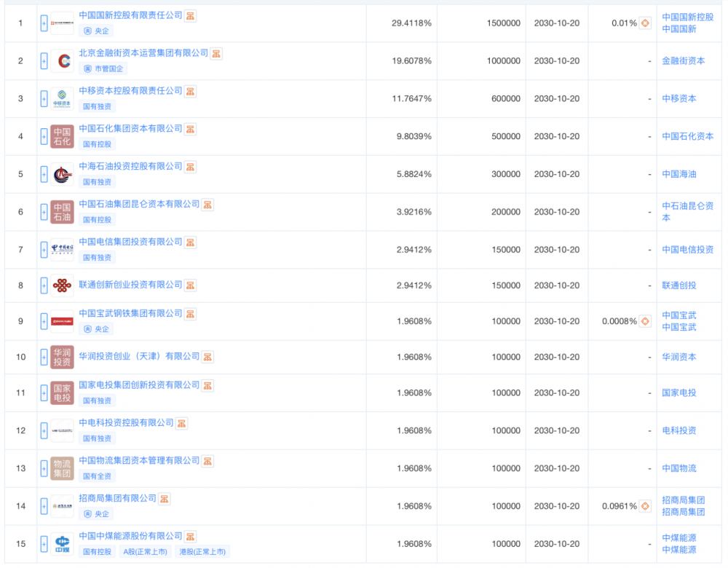
Task: Click structure icon beside 中电科投资控股有限公司
Action: [x=182, y=423]
